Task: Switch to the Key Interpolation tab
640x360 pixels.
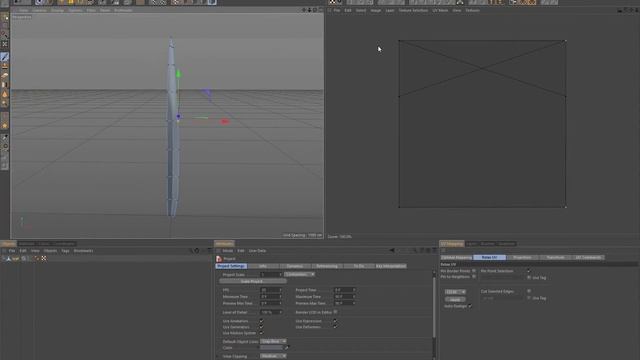Action: coord(391,266)
